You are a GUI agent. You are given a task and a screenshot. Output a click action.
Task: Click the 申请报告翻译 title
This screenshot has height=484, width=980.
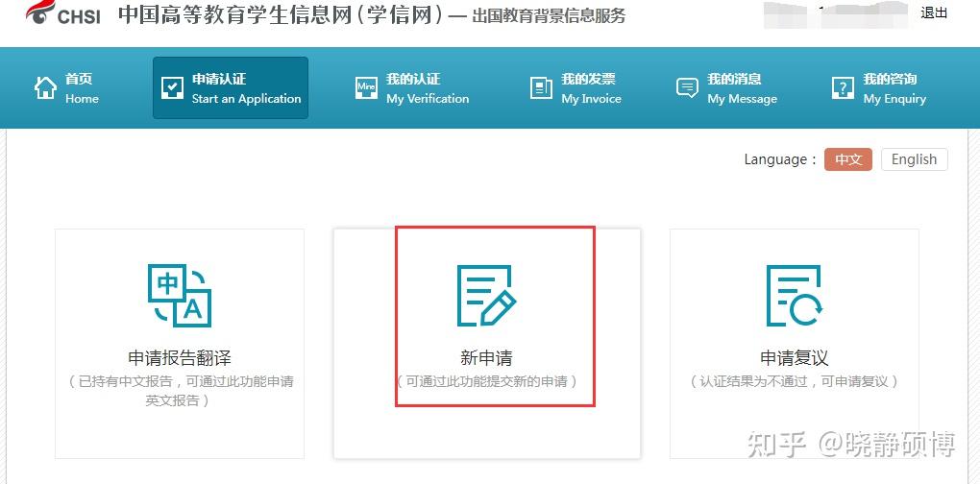pos(180,358)
